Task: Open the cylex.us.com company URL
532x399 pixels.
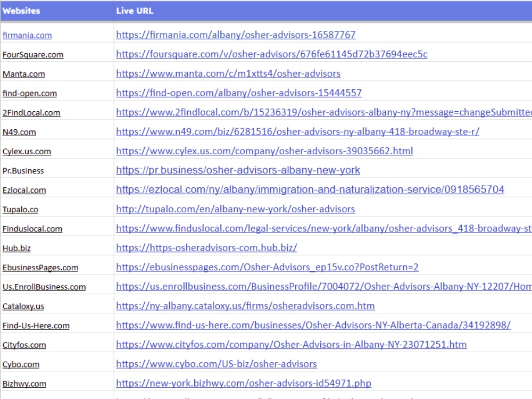Action: pyautogui.click(x=264, y=151)
